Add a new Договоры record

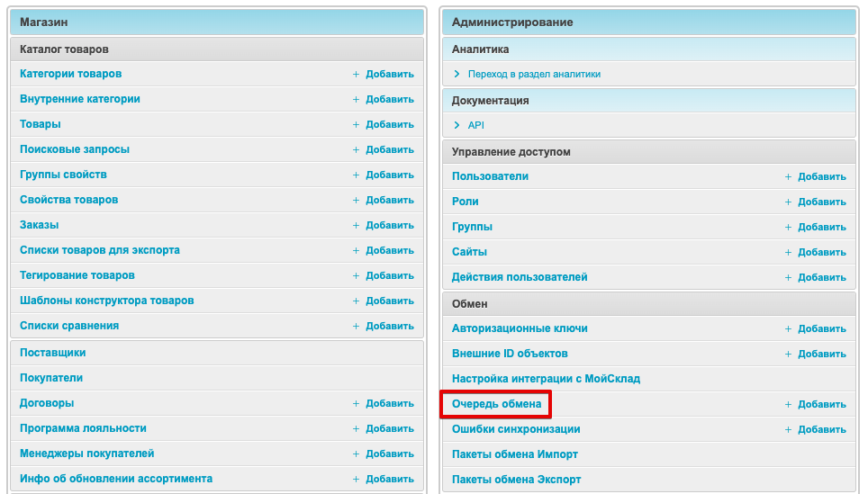tap(389, 403)
